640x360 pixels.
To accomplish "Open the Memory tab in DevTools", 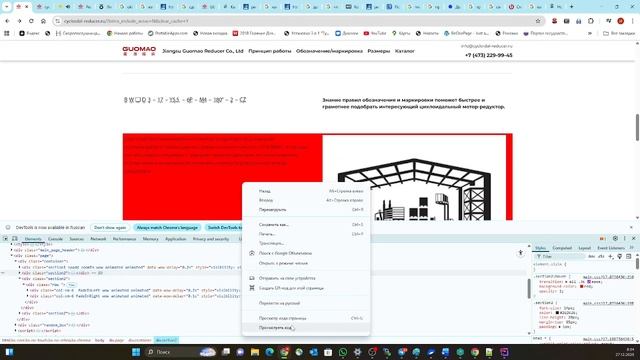I will point(151,239).
